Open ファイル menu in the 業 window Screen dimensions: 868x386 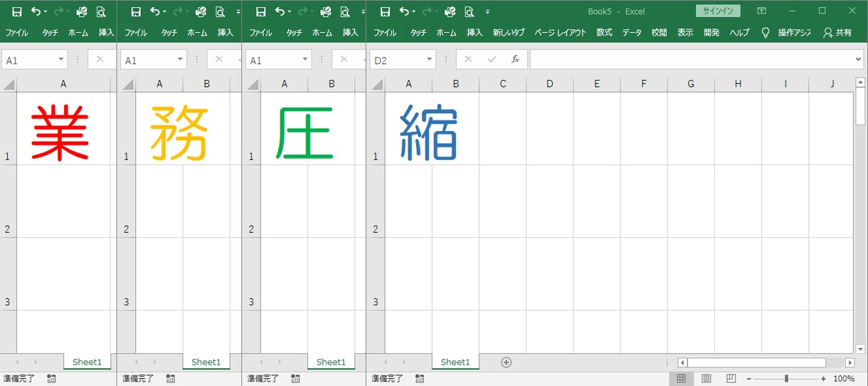[17, 33]
